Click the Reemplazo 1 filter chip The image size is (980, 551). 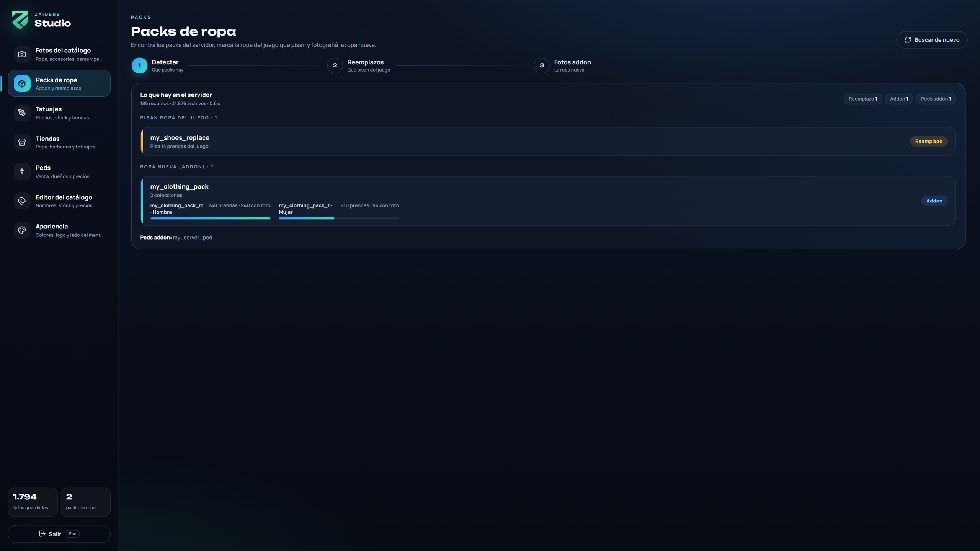(x=863, y=99)
